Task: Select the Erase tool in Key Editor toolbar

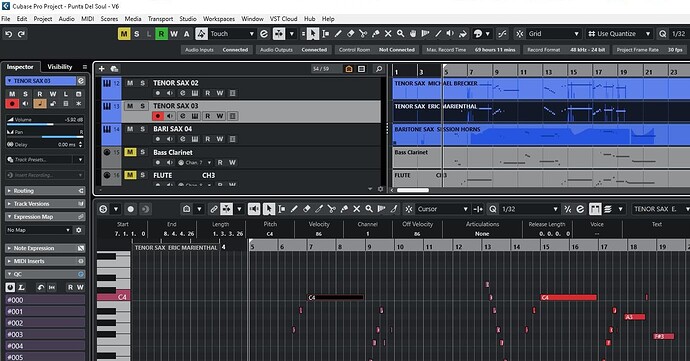Action: tap(307, 209)
